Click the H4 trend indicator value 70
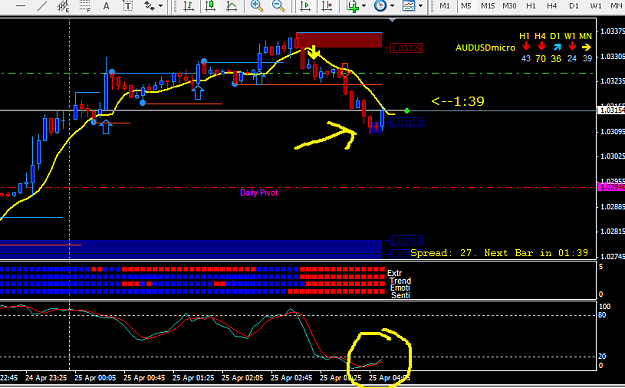This screenshot has width=625, height=388. 540,59
